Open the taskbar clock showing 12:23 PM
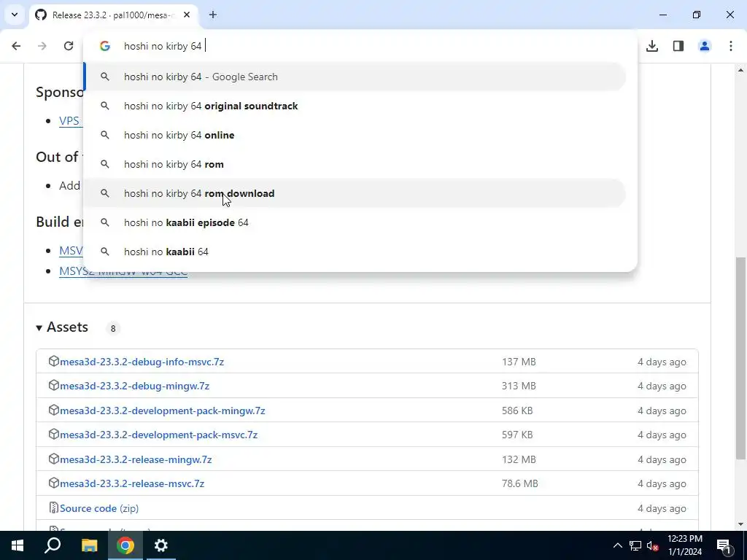The height and width of the screenshot is (560, 747). (x=685, y=545)
